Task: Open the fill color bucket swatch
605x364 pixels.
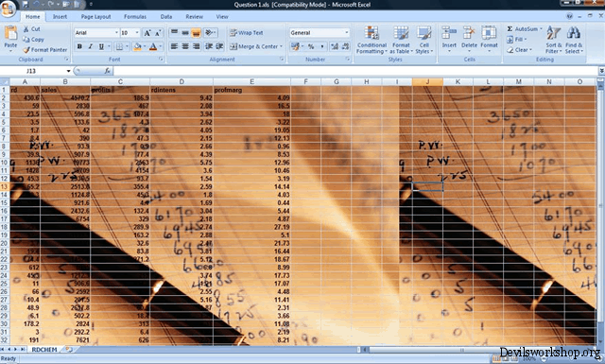Action: point(137,46)
